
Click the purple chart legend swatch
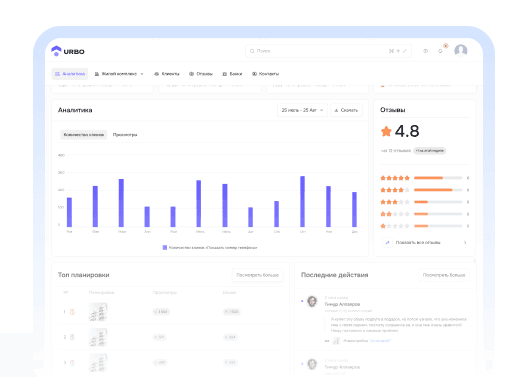click(165, 247)
